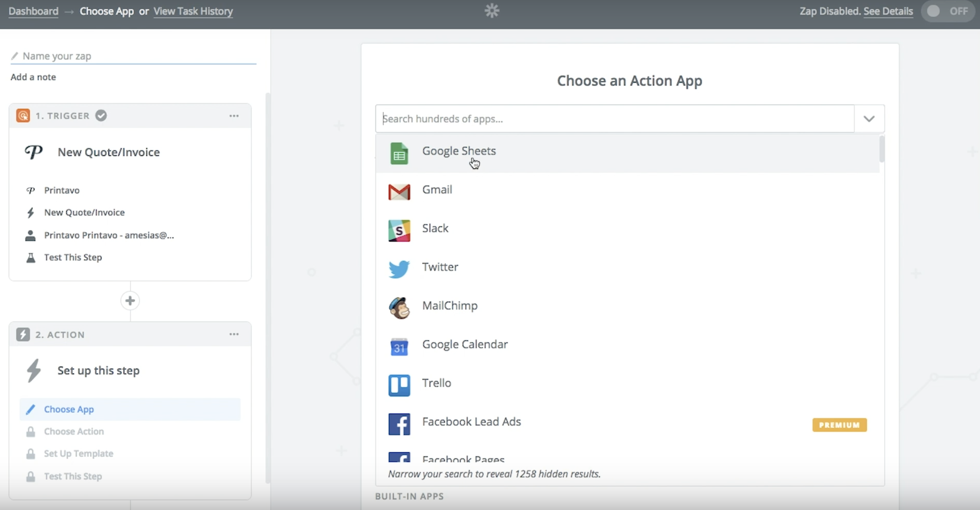Screen dimensions: 980x510
Task: Go to the Dashboard link
Action: pos(33,11)
